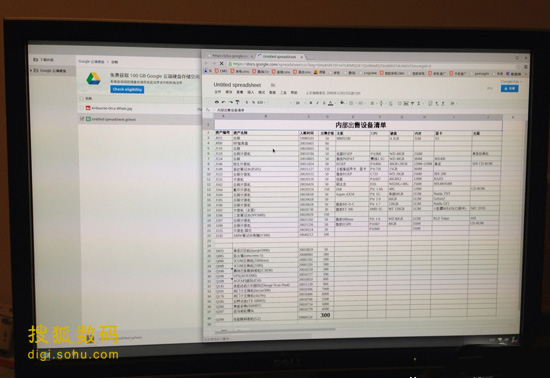Image resolution: width=550 pixels, height=378 pixels.
Task: Click Google 云端硬盘 in the Files breadcrumb
Action: (91, 62)
